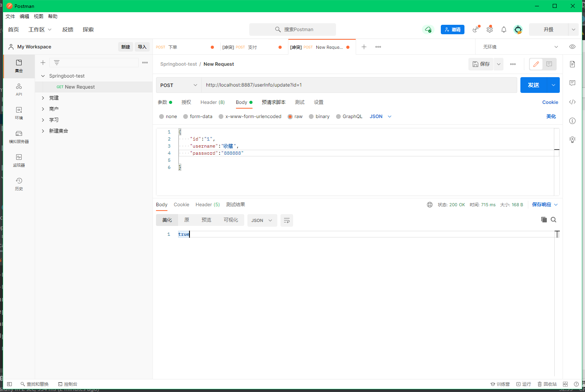This screenshot has width=585, height=392.
Task: Search the response with magnifier icon
Action: coord(553,220)
